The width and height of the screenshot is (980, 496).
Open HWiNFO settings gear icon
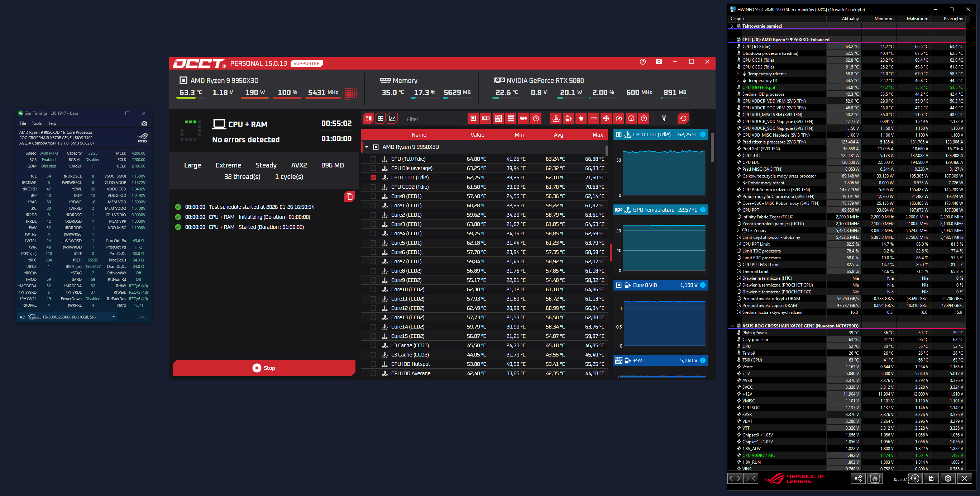(948, 478)
